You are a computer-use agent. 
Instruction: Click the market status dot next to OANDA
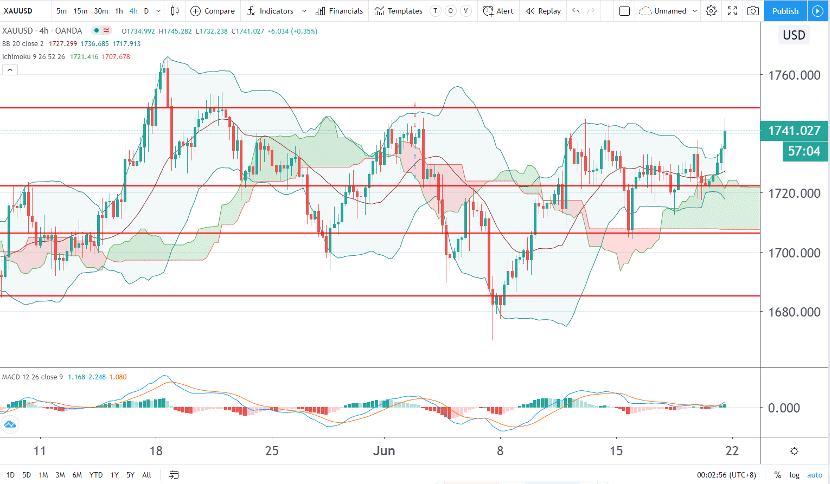(96, 31)
